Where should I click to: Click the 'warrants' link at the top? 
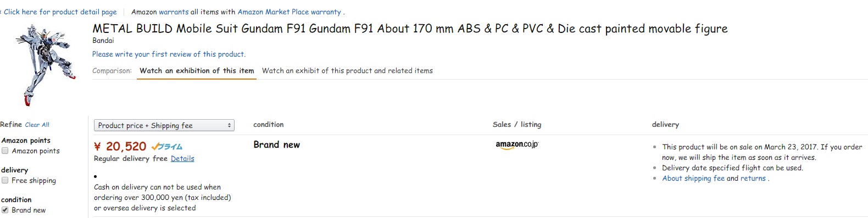coord(174,12)
